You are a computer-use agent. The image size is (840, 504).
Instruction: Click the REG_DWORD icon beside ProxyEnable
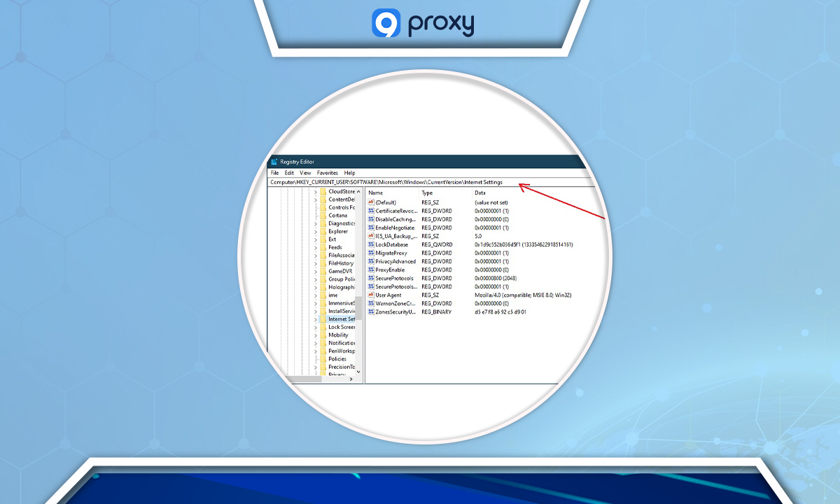tap(370, 269)
